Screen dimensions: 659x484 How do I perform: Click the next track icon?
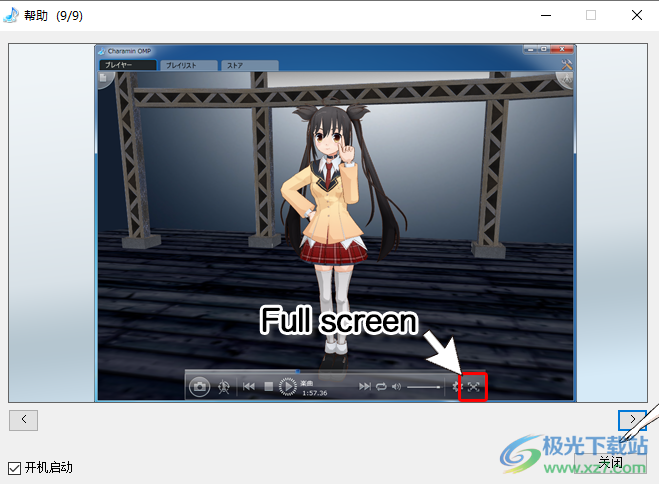(x=364, y=387)
